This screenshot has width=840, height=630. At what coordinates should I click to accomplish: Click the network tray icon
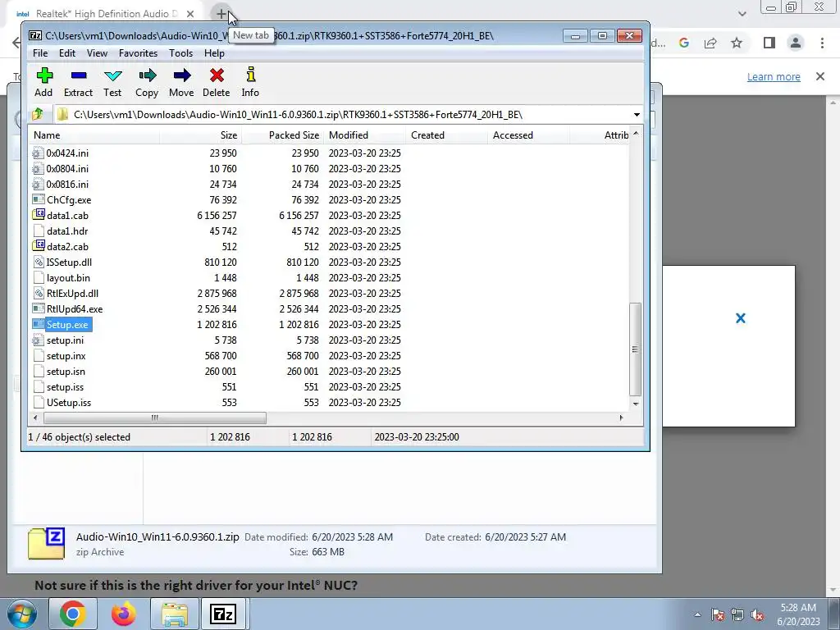[x=737, y=615]
